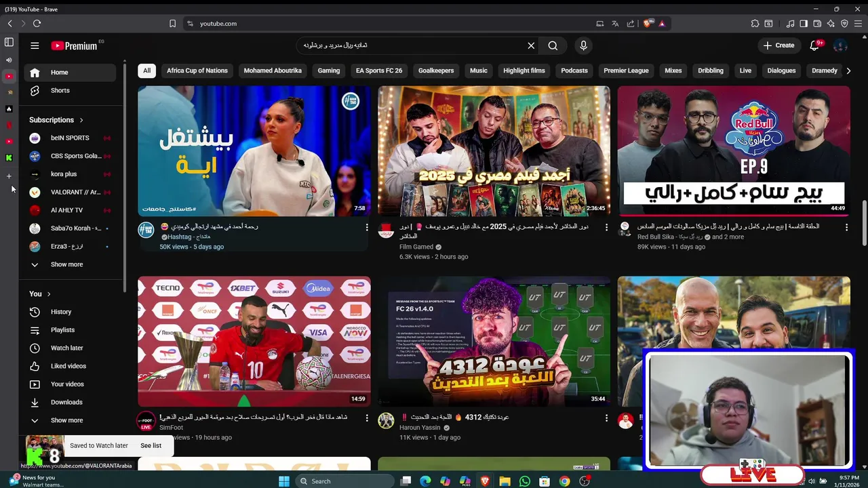Go to the YouTube Premium logo home
Image resolution: width=868 pixels, height=488 pixels.
pyautogui.click(x=75, y=45)
